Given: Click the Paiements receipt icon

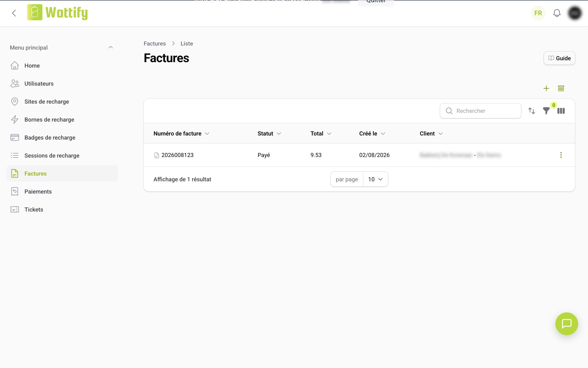Looking at the screenshot, I should coord(15,191).
